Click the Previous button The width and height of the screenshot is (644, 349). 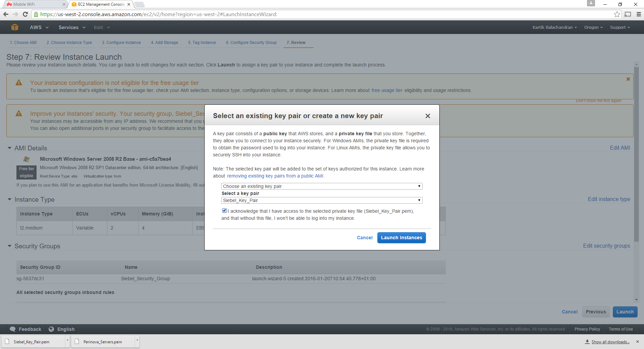pyautogui.click(x=596, y=312)
